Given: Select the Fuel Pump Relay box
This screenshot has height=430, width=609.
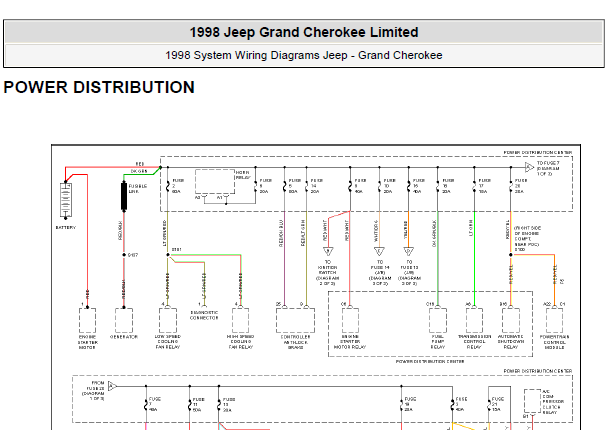Looking at the screenshot, I should click(437, 320).
